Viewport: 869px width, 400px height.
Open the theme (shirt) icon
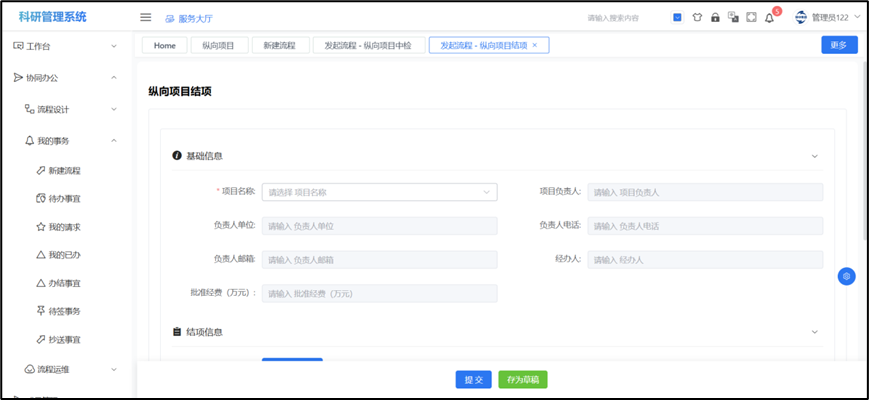pyautogui.click(x=697, y=17)
